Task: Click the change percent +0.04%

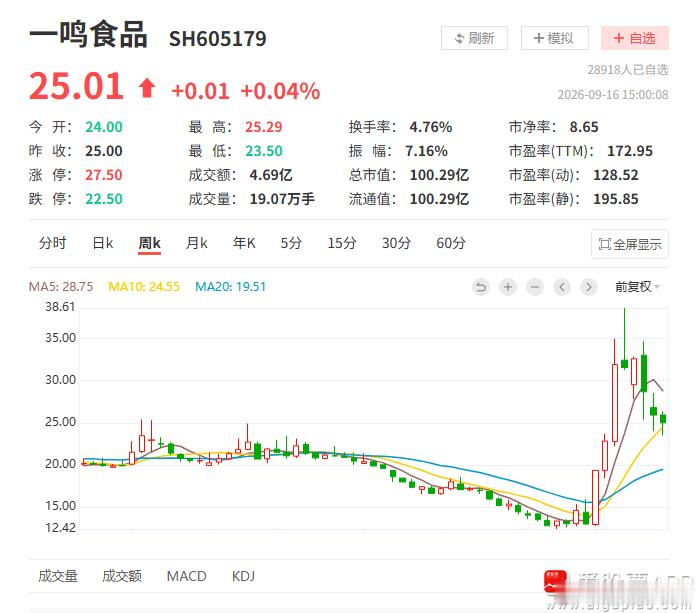Action: (x=280, y=91)
